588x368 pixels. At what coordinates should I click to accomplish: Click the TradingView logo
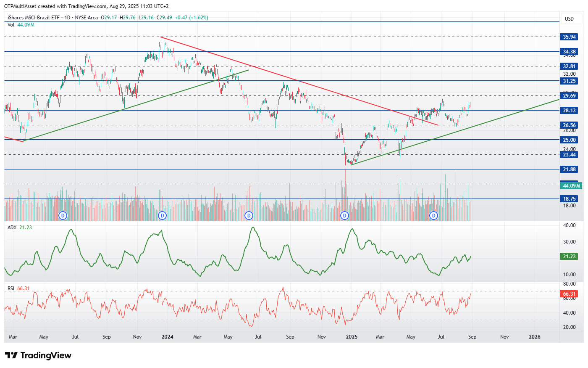click(38, 355)
